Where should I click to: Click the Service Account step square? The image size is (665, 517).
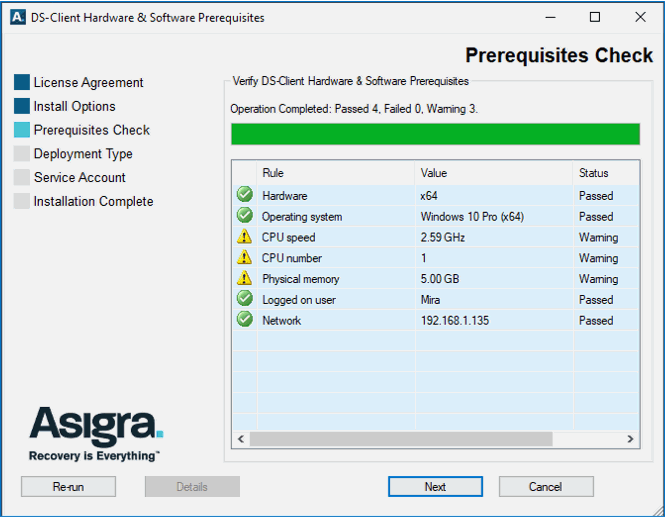pyautogui.click(x=22, y=177)
